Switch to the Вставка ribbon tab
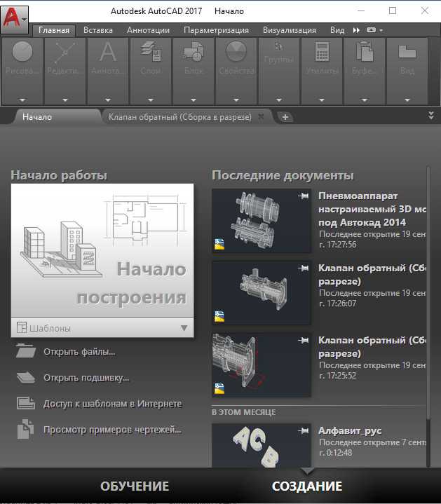Screen dimensions: 441x504 point(98,30)
